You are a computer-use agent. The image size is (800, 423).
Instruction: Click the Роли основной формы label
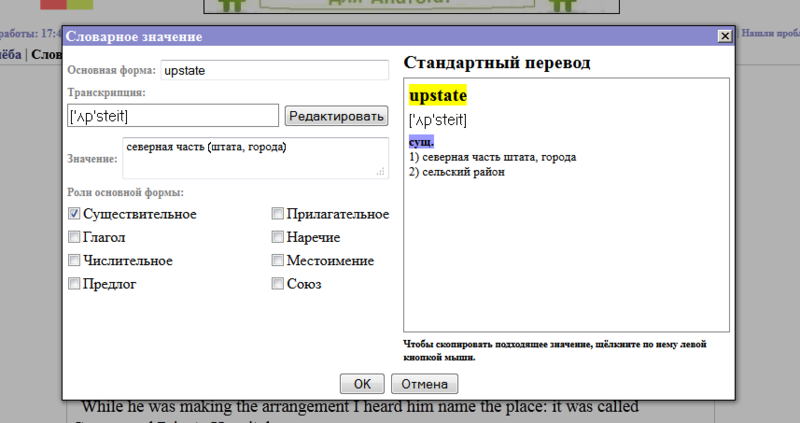click(x=126, y=192)
